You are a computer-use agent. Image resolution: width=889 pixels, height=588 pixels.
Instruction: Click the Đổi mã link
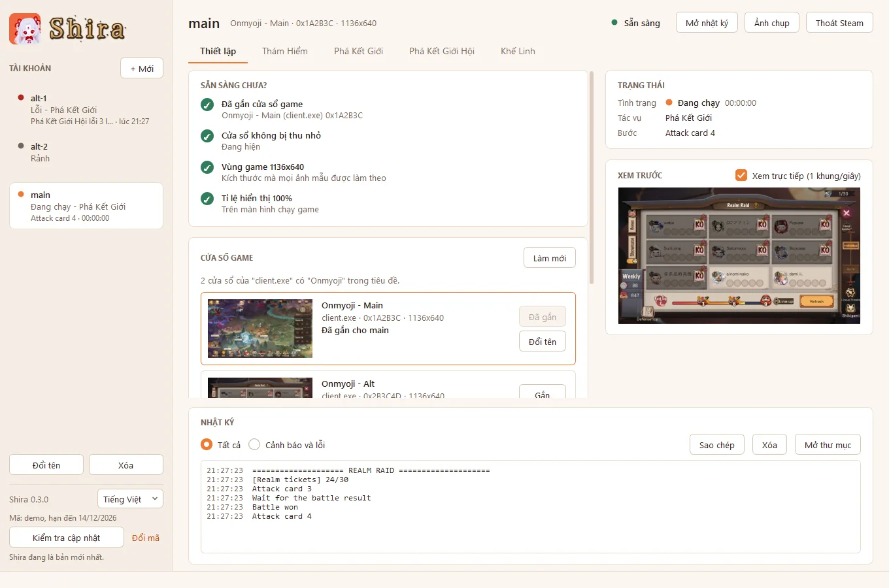146,538
